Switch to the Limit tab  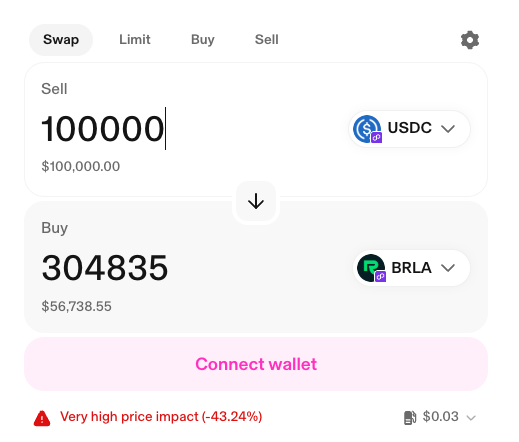(x=135, y=40)
